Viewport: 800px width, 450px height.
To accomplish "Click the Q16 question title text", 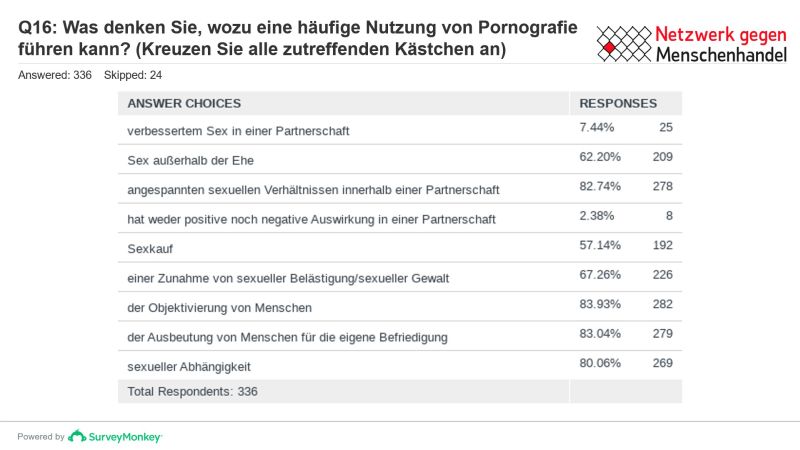I will (298, 38).
